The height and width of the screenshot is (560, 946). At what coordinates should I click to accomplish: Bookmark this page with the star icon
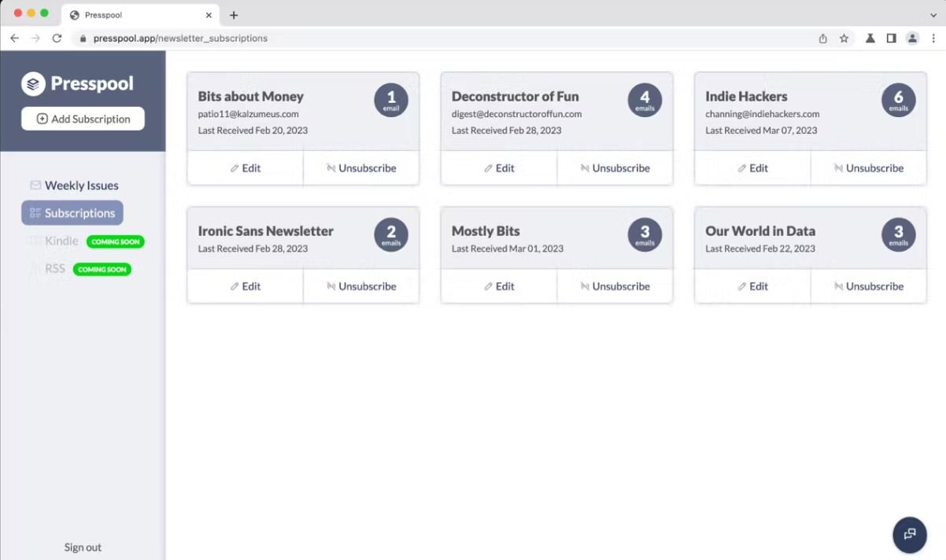tap(844, 38)
